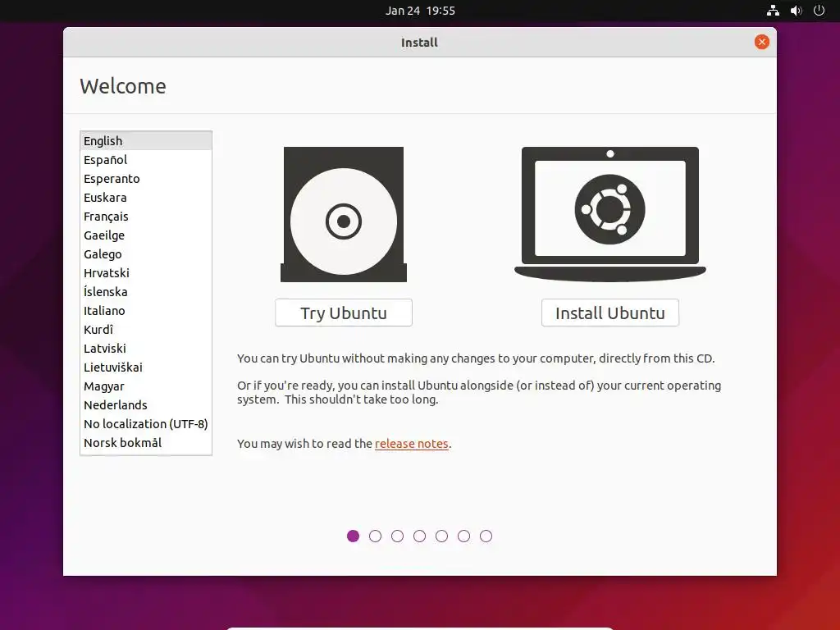
Task: Select Gaeilge in the language list
Action: (146, 235)
